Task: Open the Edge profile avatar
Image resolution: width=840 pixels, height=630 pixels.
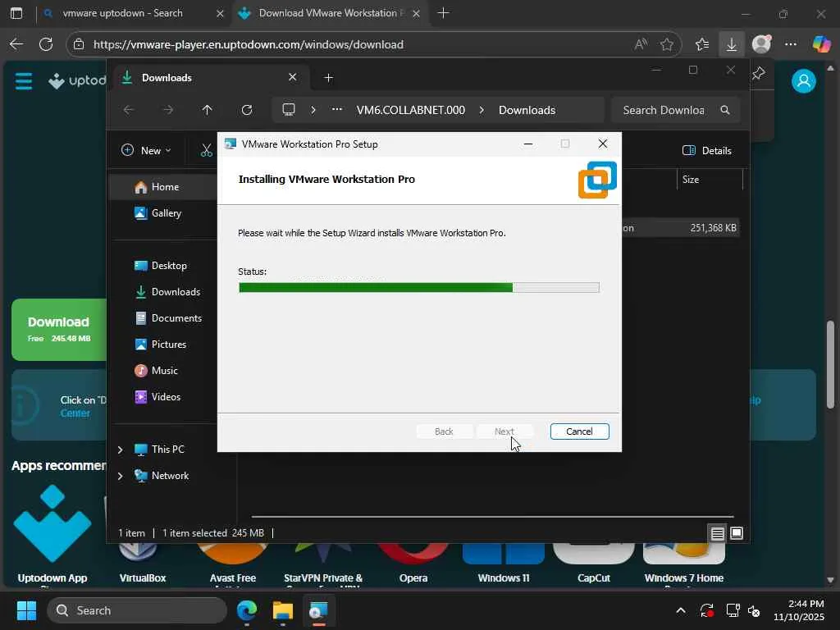Action: coord(761,44)
